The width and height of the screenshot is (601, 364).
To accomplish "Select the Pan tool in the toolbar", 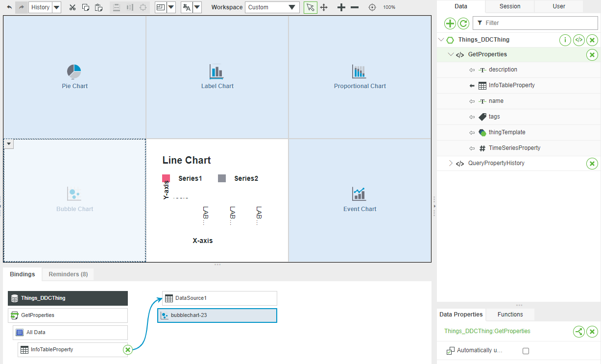I will (x=324, y=7).
